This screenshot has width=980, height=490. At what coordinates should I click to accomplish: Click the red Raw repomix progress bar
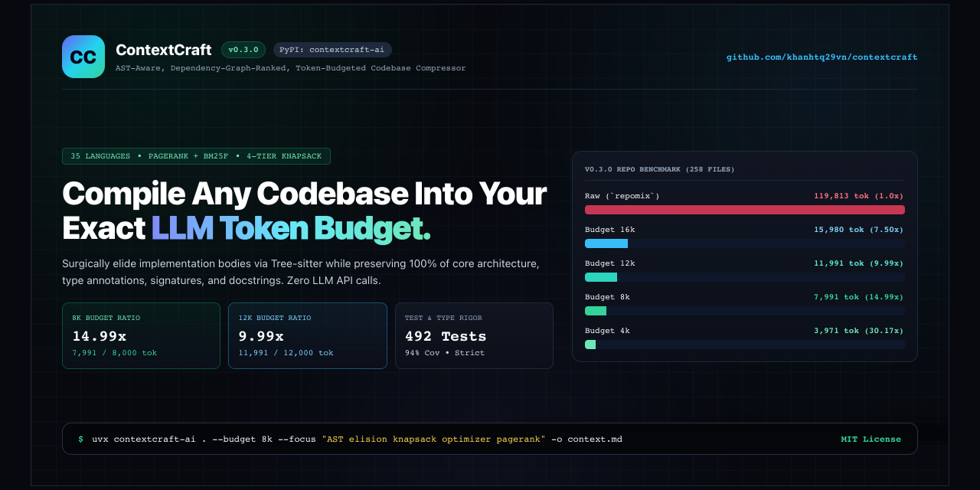745,210
